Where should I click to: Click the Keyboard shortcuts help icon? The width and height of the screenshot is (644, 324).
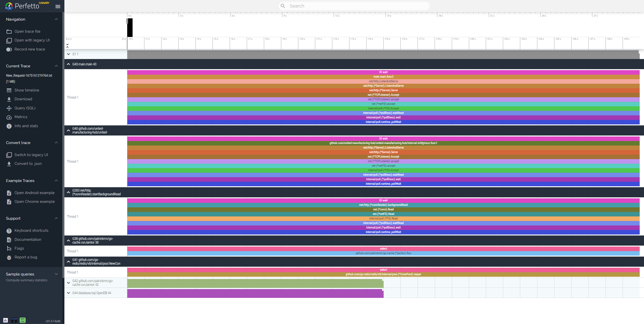[9, 231]
